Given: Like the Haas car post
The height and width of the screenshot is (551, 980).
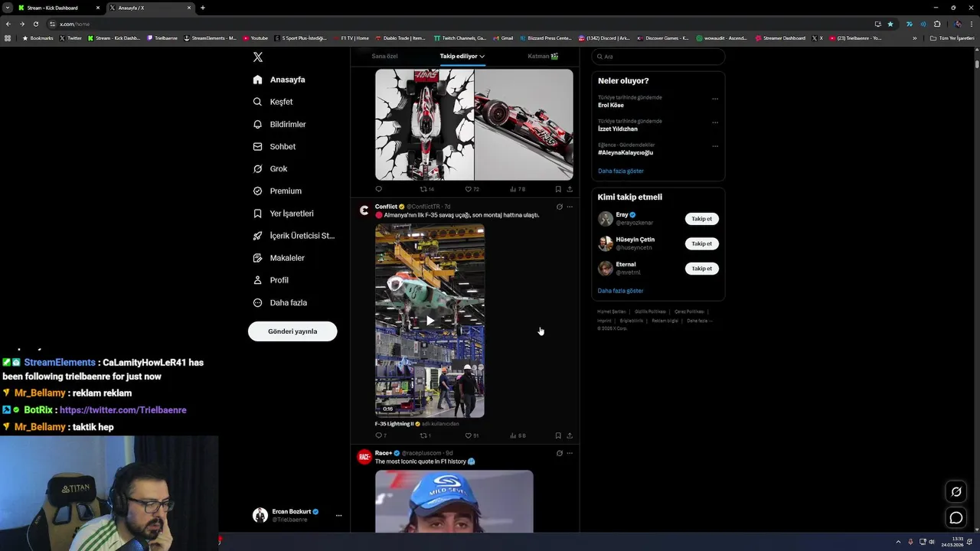Looking at the screenshot, I should [472, 189].
